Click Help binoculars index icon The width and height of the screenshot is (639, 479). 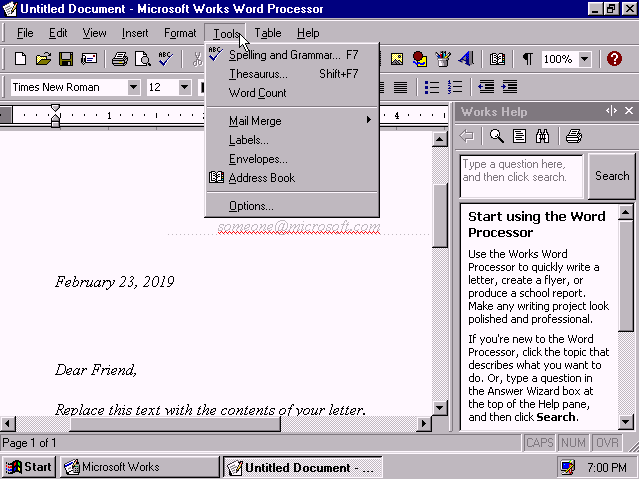coord(542,136)
